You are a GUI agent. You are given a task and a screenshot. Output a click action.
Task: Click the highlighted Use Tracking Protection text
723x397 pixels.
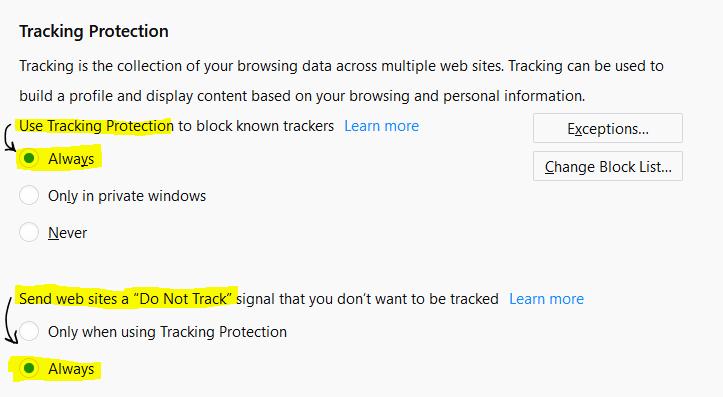[96, 126]
